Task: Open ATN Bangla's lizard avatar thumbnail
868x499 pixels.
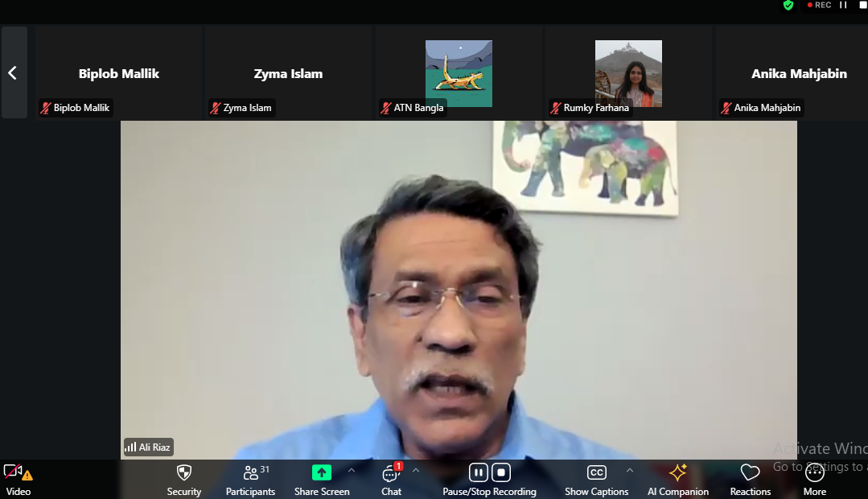Action: [x=459, y=73]
